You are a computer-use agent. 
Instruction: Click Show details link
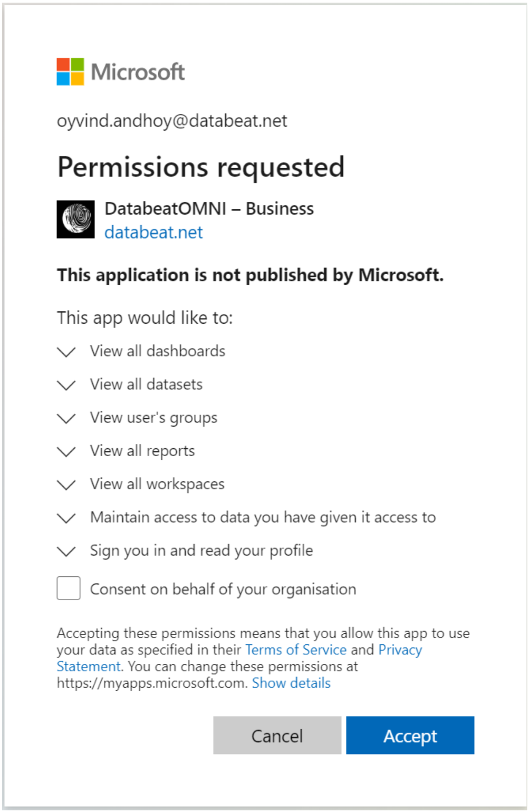pyautogui.click(x=291, y=683)
